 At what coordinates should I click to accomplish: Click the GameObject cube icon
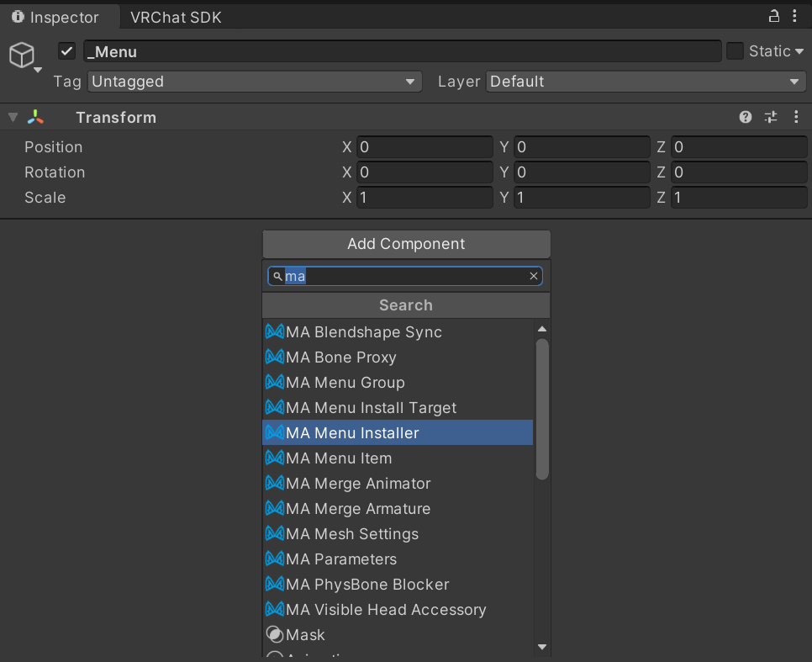click(x=22, y=55)
